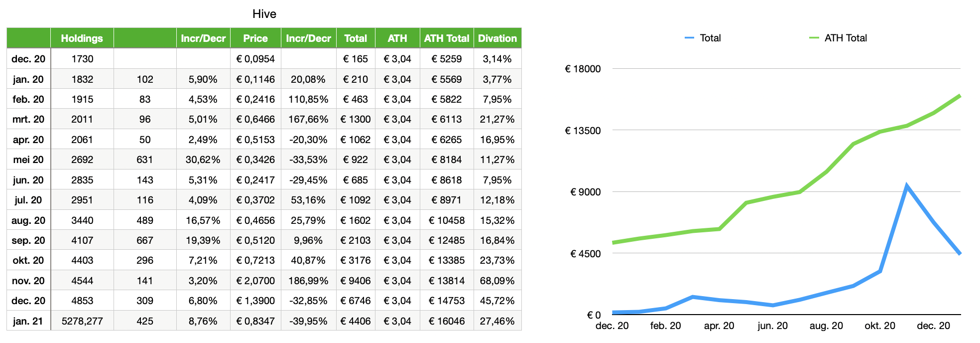Select the Holdings column header
The image size is (980, 343).
tap(82, 38)
